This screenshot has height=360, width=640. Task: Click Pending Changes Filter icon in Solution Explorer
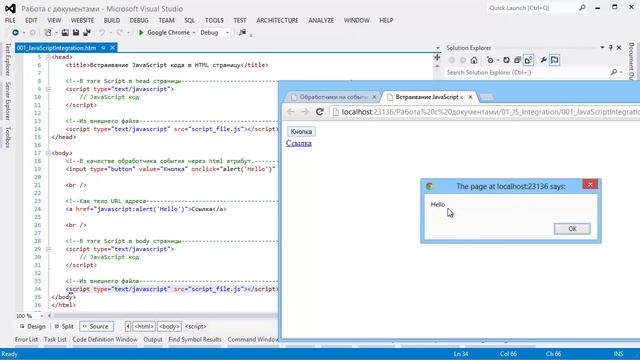(x=489, y=60)
